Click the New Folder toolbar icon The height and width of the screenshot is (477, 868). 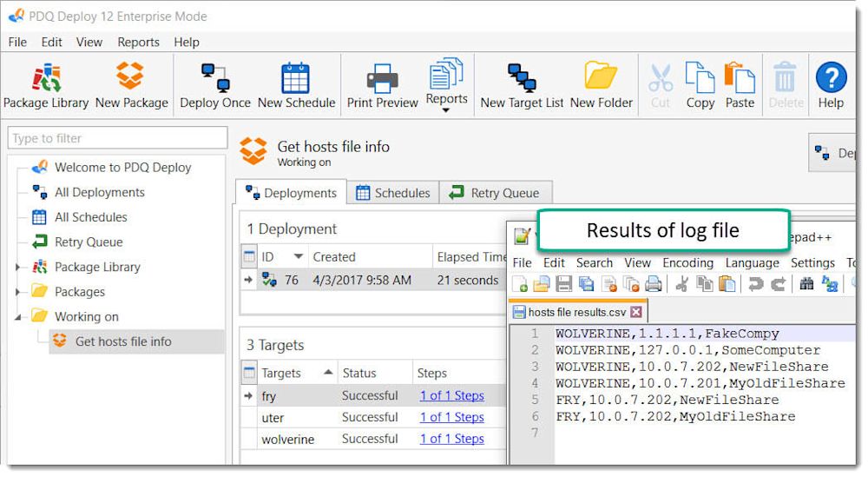coord(602,86)
